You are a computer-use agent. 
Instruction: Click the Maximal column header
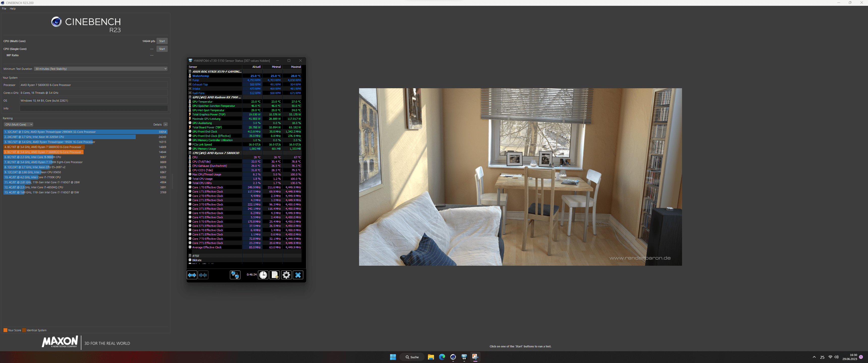292,67
